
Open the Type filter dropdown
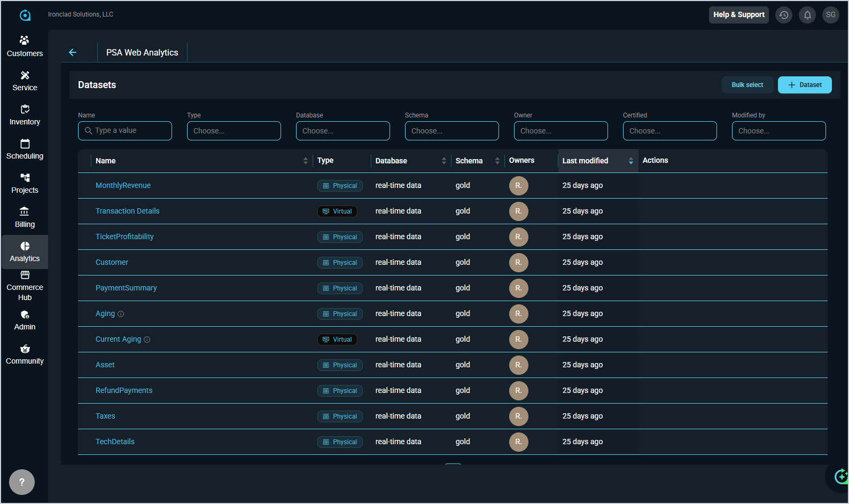233,131
